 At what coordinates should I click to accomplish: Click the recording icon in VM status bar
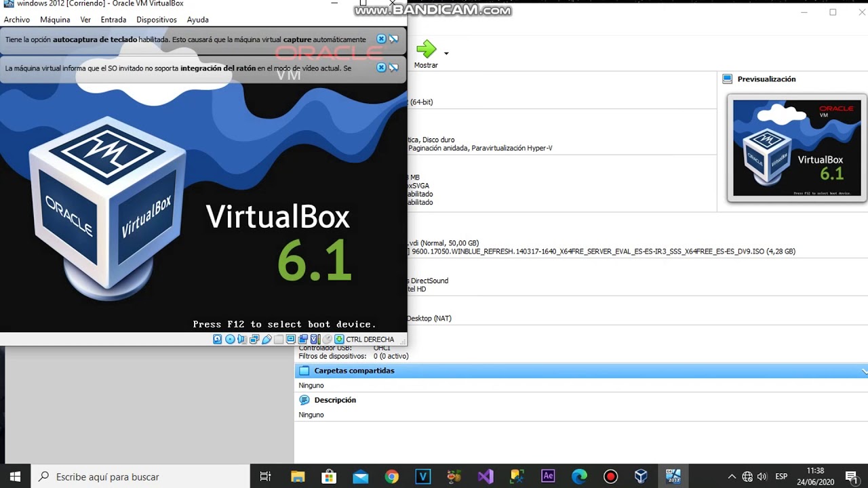pyautogui.click(x=303, y=339)
